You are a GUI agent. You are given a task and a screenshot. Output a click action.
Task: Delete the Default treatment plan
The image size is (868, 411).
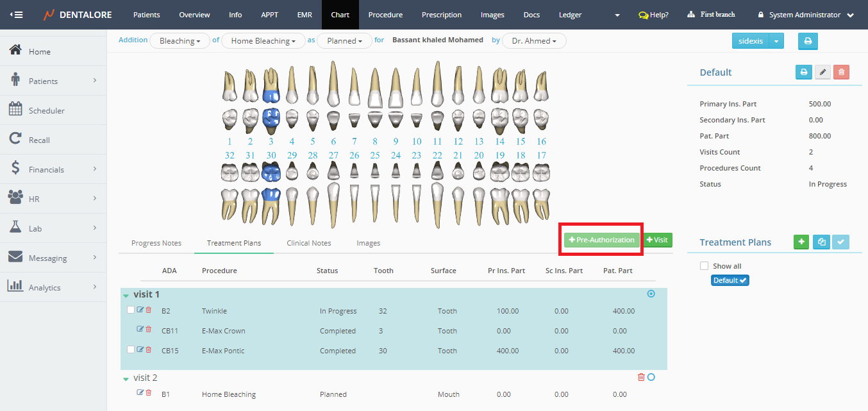point(841,72)
